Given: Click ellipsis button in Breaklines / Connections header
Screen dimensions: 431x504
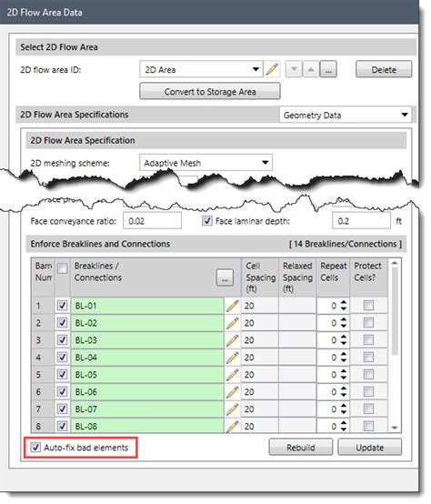Looking at the screenshot, I should (x=225, y=277).
